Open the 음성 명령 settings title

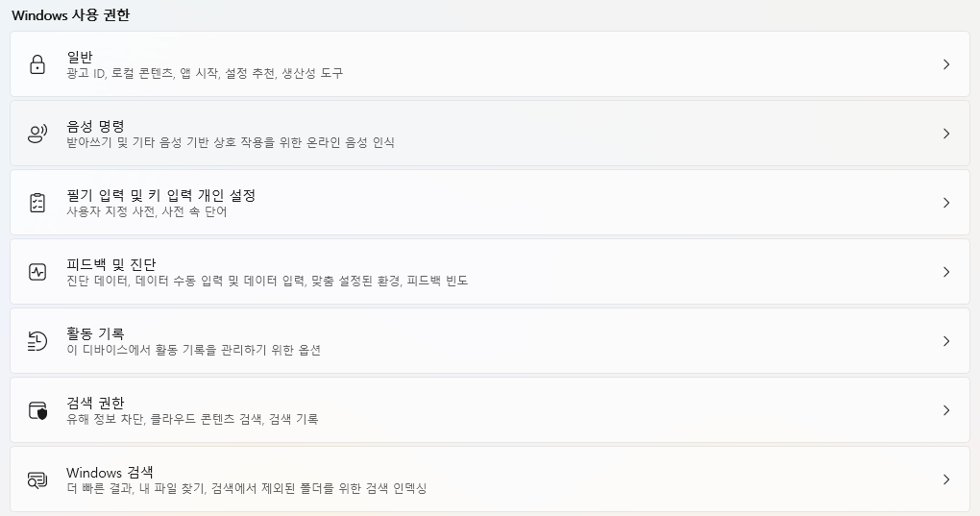[x=96, y=126]
